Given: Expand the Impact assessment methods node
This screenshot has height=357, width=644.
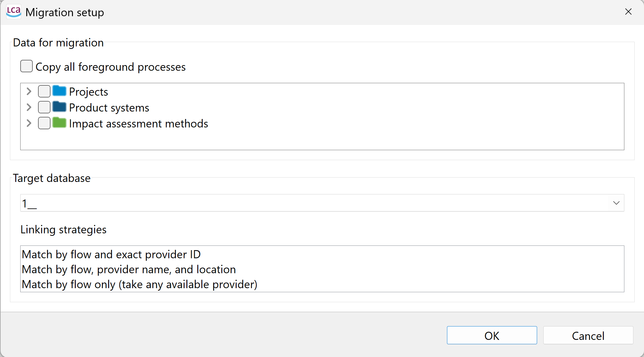Looking at the screenshot, I should (x=29, y=123).
